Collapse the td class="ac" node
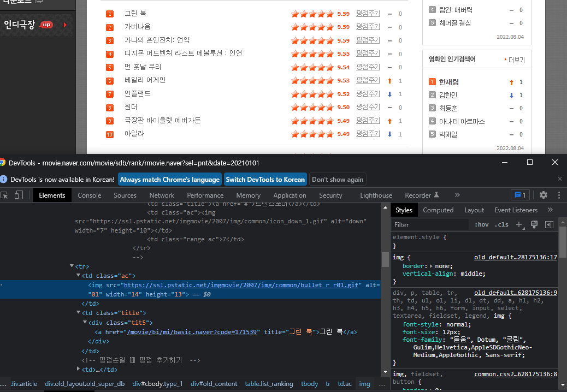 point(78,275)
